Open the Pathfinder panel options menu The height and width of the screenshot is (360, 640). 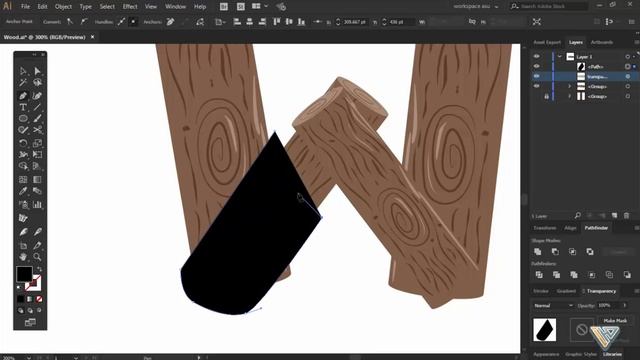tap(636, 228)
